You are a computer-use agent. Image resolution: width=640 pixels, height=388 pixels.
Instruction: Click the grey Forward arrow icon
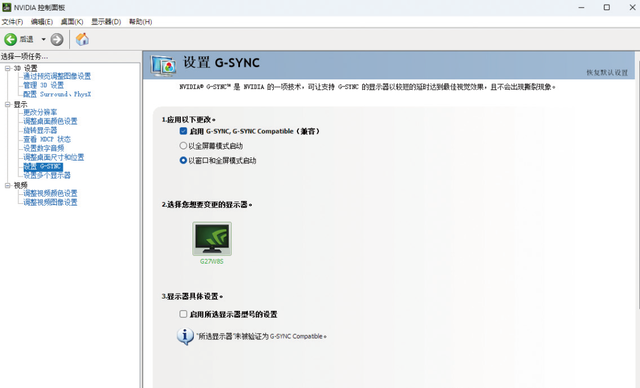57,39
